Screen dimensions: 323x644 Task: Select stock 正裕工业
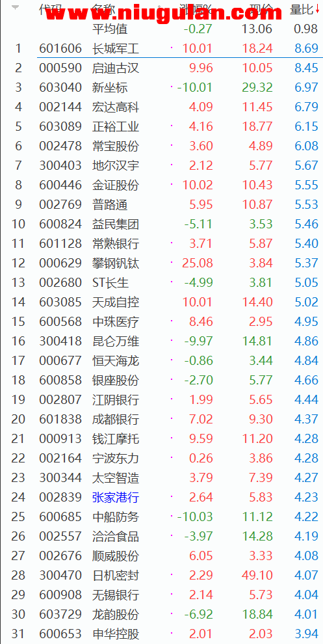tap(116, 126)
